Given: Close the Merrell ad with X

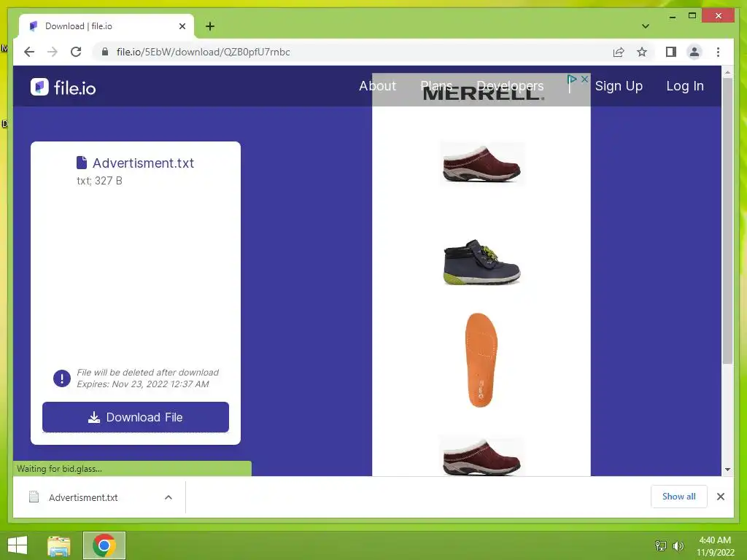Looking at the screenshot, I should click(x=584, y=79).
